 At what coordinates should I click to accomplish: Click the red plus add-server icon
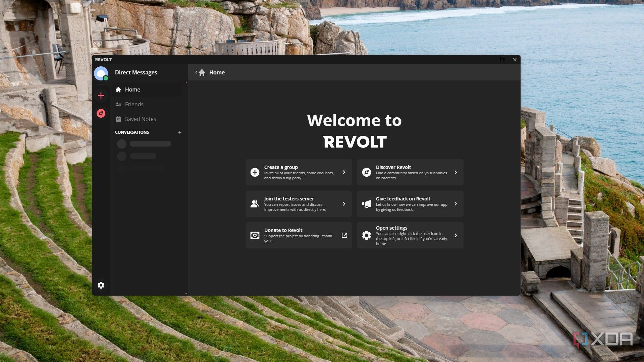(101, 96)
